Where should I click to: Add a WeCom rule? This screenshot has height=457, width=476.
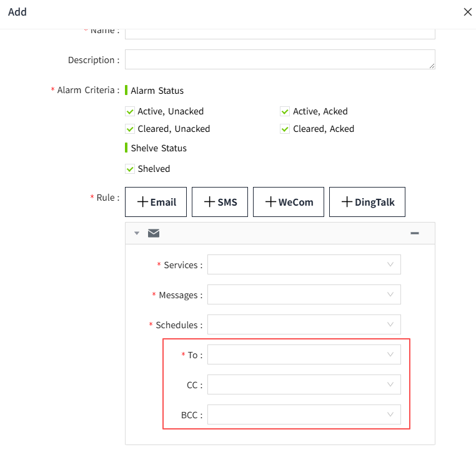(289, 202)
